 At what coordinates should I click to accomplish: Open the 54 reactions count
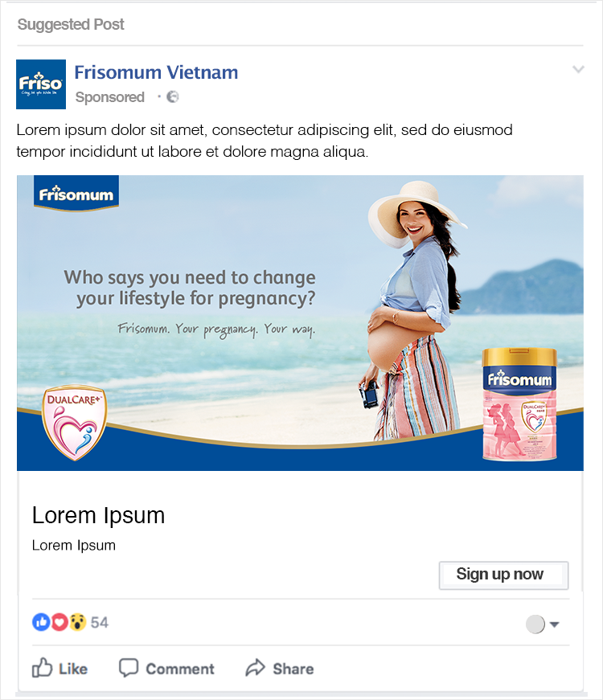[99, 622]
